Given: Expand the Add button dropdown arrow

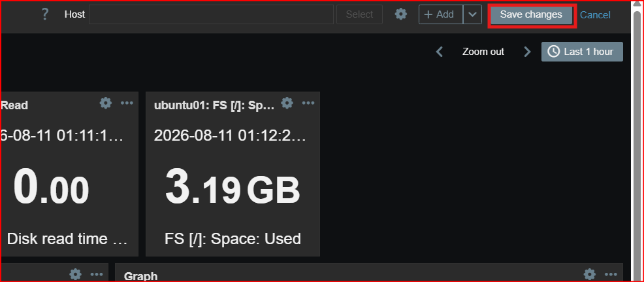Looking at the screenshot, I should (x=473, y=14).
